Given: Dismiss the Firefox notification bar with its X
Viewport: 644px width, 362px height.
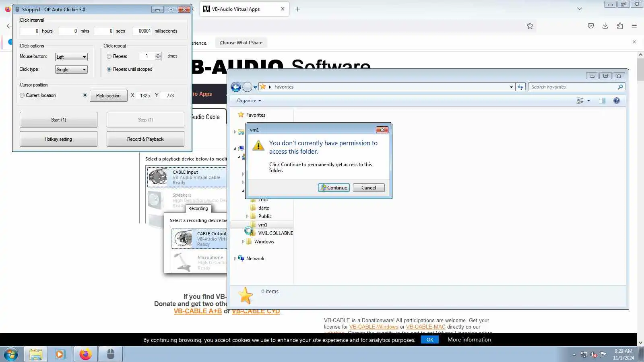Looking at the screenshot, I should click(x=634, y=42).
